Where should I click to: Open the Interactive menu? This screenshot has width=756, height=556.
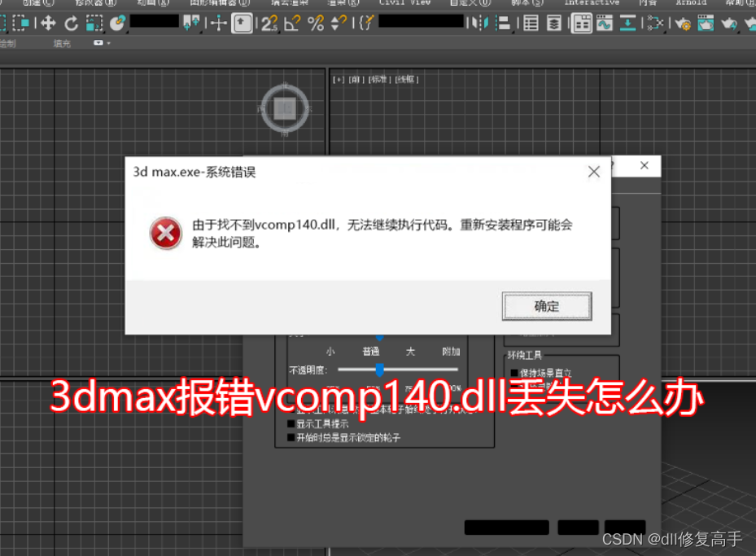[x=592, y=2]
